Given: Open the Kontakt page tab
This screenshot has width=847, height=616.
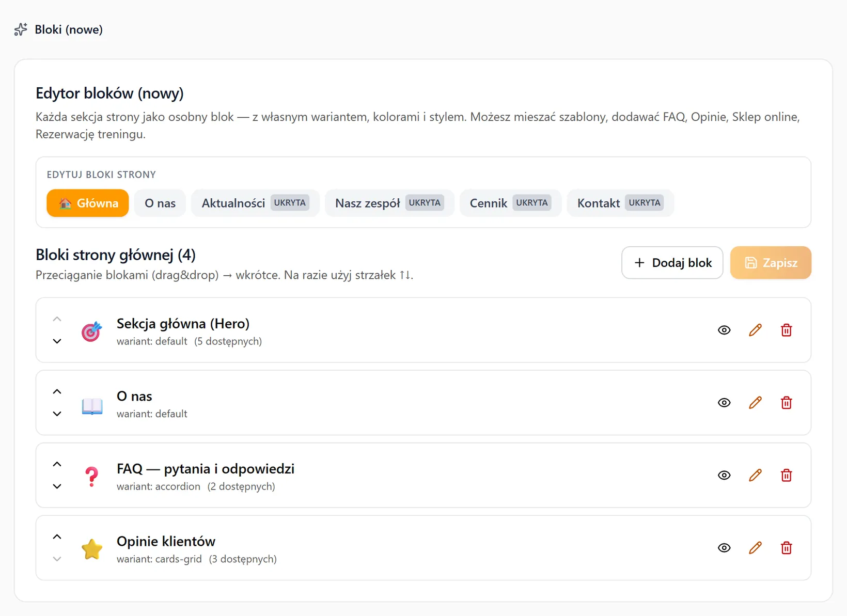Looking at the screenshot, I should point(620,203).
